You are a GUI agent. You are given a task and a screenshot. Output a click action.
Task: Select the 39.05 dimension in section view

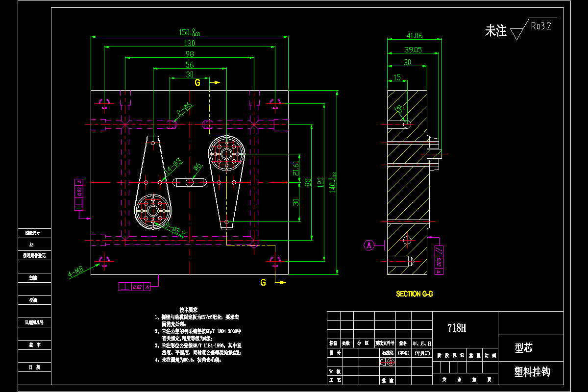(x=413, y=49)
